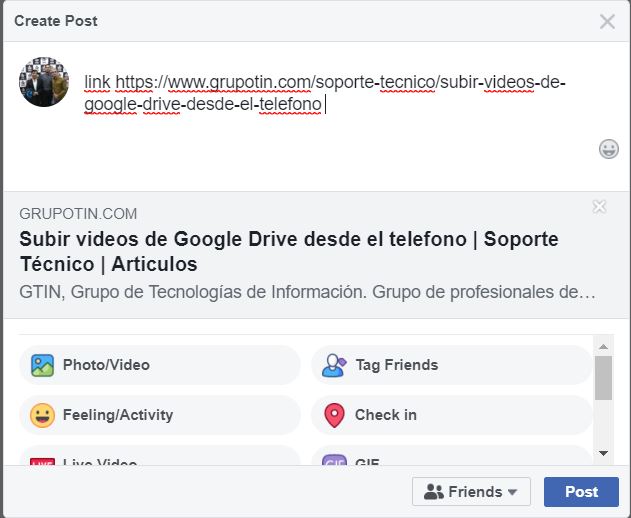Select the Check in option

tap(452, 415)
